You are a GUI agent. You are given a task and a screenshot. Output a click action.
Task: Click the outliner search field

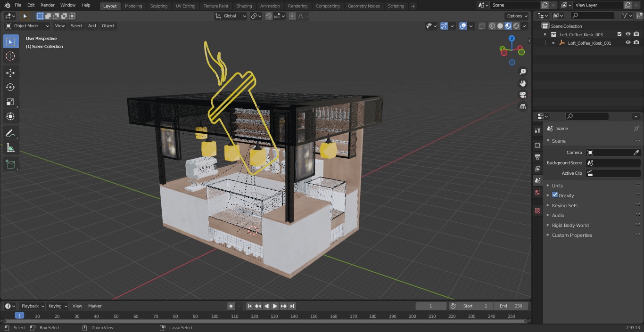coord(592,16)
